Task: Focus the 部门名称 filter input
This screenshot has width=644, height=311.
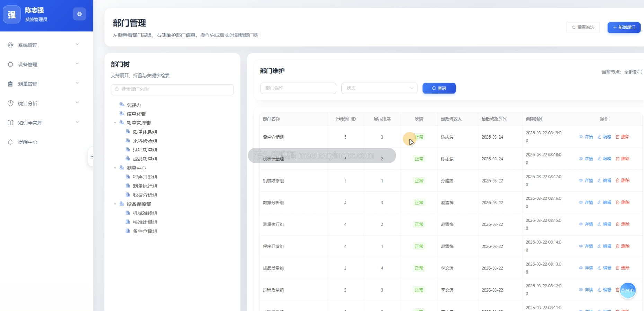Action: tap(298, 88)
